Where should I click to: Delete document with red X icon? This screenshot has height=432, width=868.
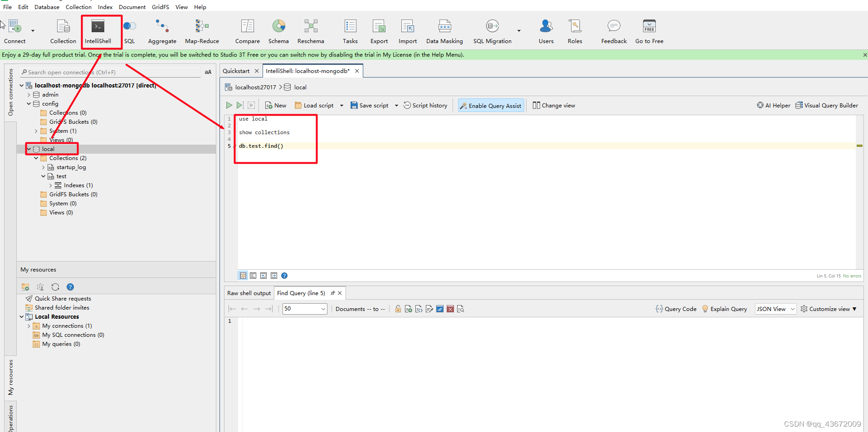[450, 309]
